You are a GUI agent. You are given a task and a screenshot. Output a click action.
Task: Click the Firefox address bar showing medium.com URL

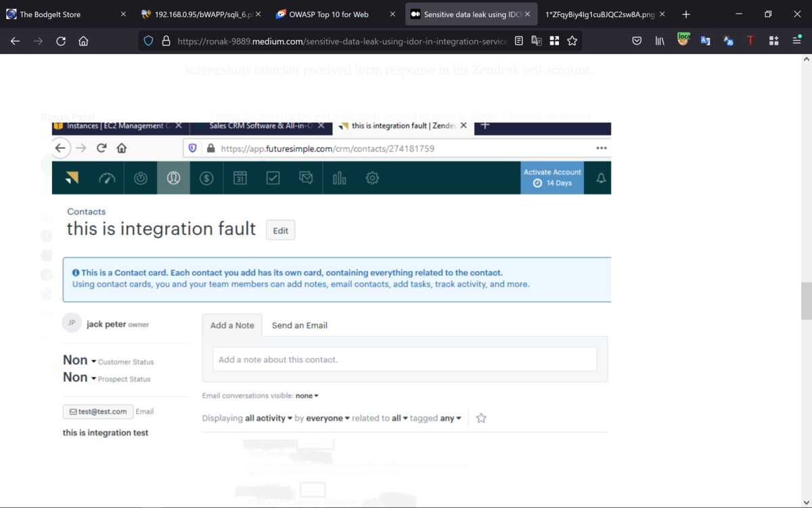[342, 41]
